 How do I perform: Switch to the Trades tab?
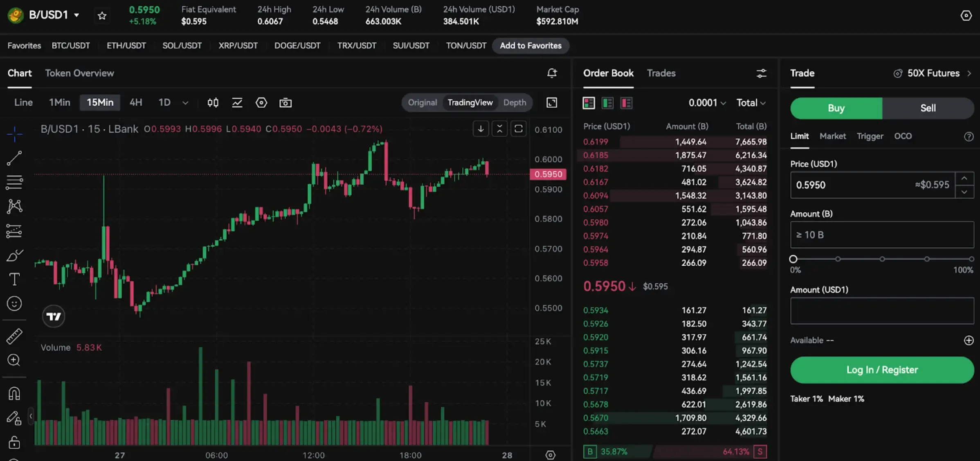(x=661, y=73)
